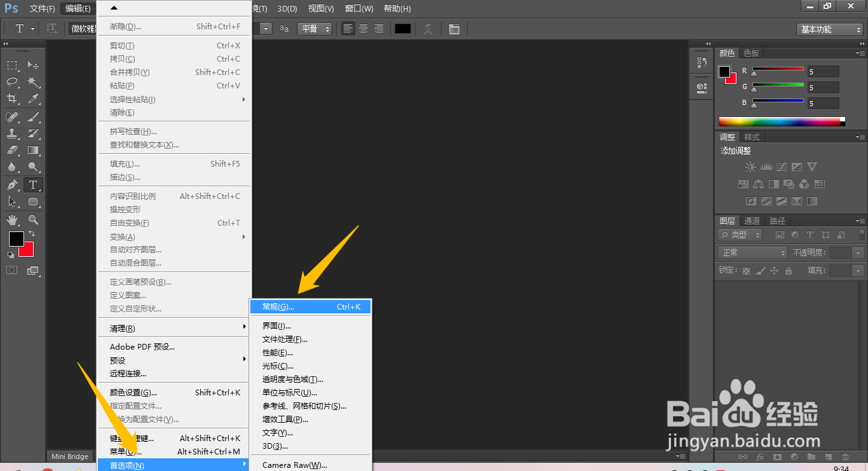Click the R value input field in 颜色 panel

(823, 71)
